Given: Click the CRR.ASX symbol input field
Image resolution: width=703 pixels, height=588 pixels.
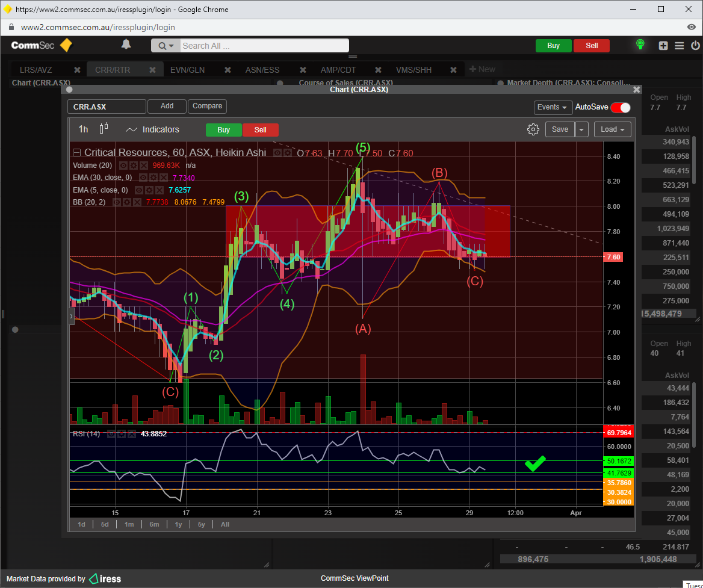Looking at the screenshot, I should [107, 107].
